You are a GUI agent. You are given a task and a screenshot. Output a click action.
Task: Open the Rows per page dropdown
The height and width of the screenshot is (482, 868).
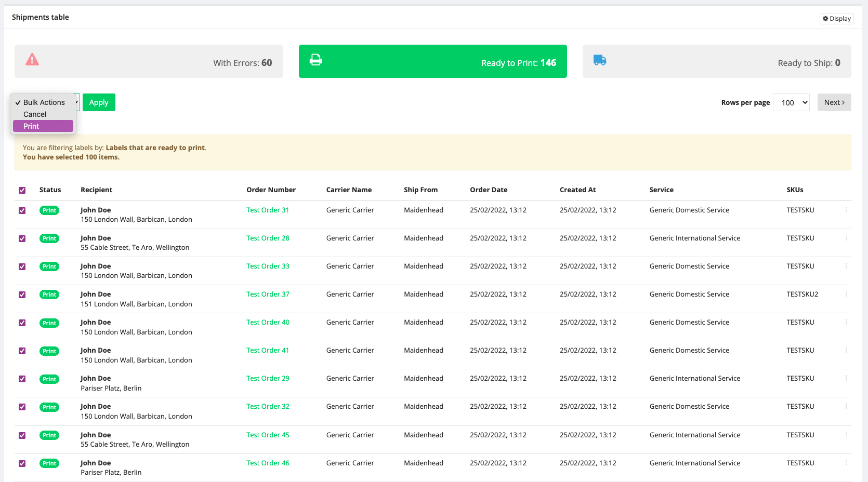point(791,102)
